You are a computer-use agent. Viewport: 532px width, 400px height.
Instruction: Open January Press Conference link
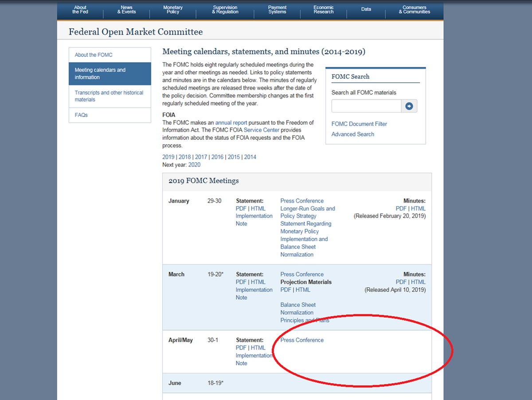click(302, 201)
